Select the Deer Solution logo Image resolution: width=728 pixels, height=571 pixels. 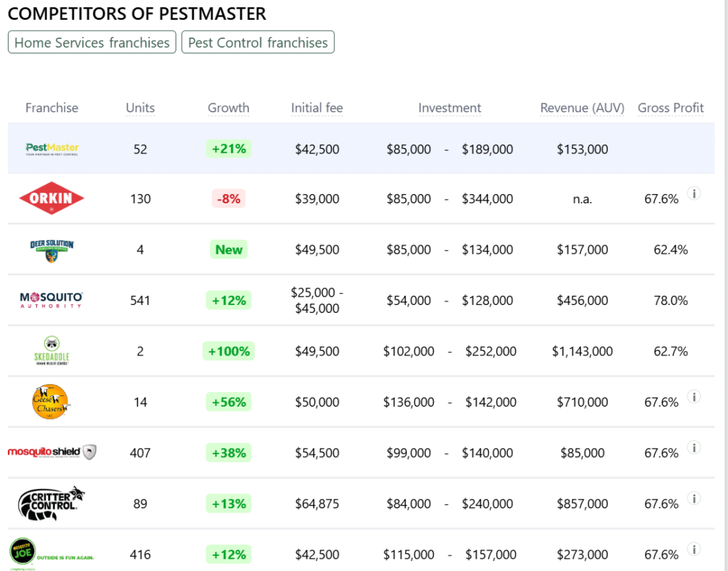52,250
